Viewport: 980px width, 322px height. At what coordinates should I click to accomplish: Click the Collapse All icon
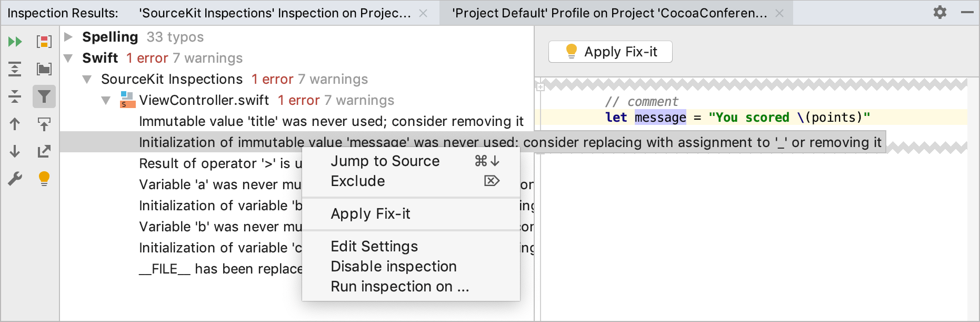click(15, 96)
